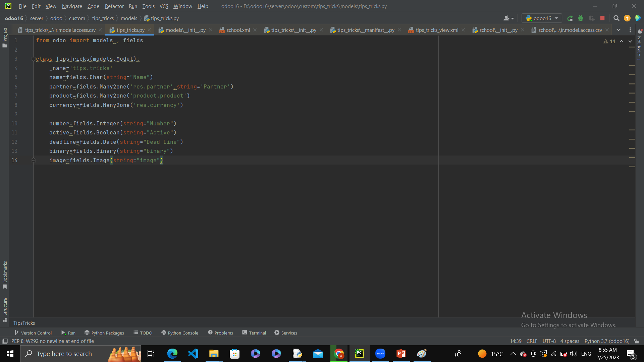644x362 pixels.
Task: Open the Structure tool window
Action: pos(5,310)
